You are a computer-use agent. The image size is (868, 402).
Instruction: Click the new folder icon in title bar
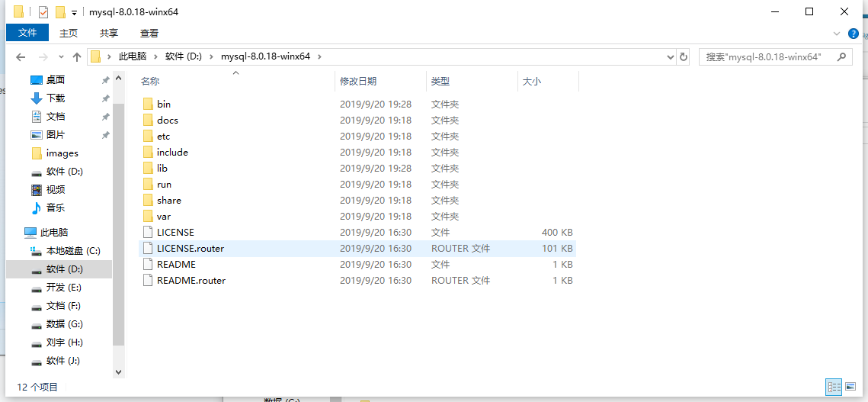[60, 11]
